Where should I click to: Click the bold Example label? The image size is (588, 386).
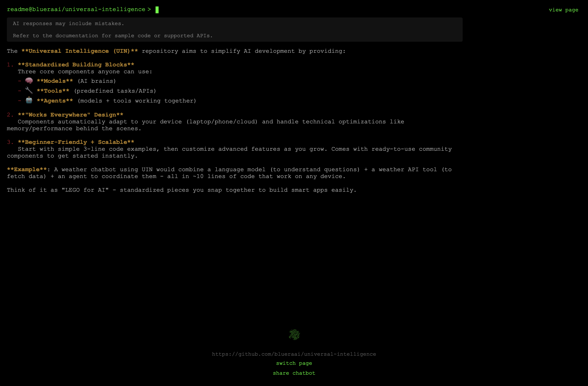point(27,169)
